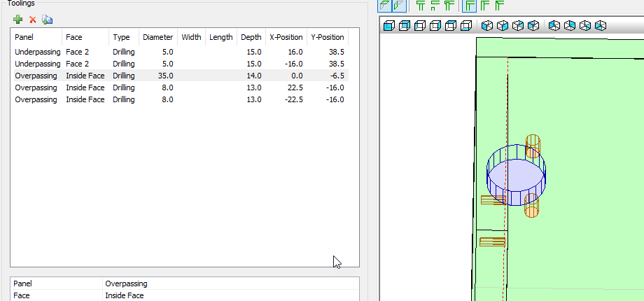Viewport: 644px width, 301px height.
Task: Choose second isometric cube in the last group
Action: [x=570, y=26]
